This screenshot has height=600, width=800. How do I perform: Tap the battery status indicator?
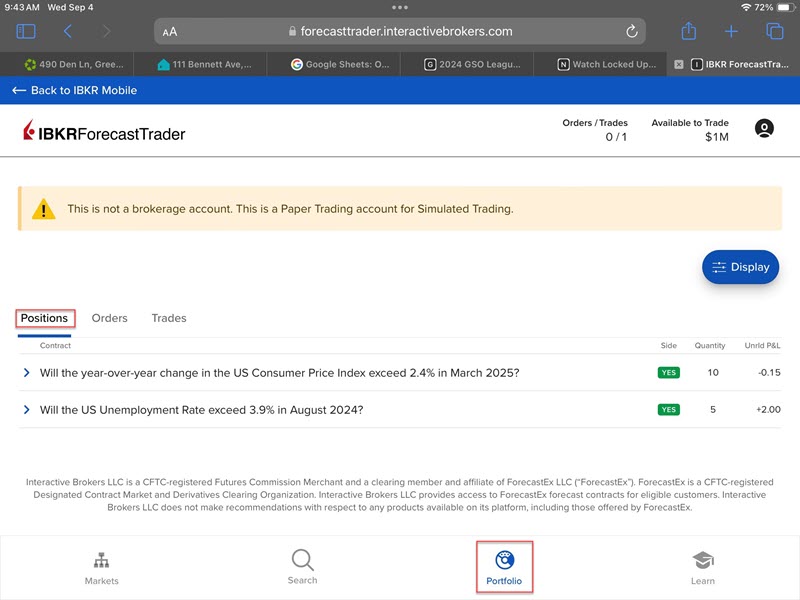785,7
